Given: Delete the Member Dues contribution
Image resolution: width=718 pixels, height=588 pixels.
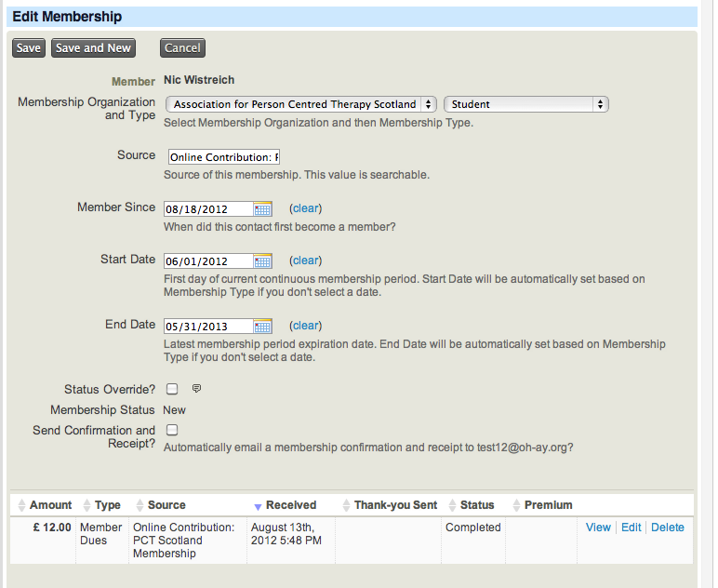Looking at the screenshot, I should 667,528.
